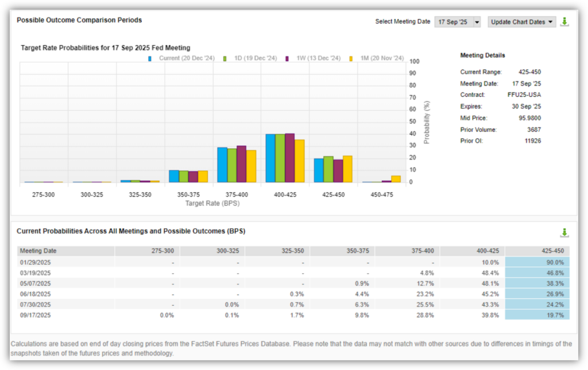Click the Contract value FFU25-USA
The width and height of the screenshot is (588, 370).
pyautogui.click(x=524, y=95)
